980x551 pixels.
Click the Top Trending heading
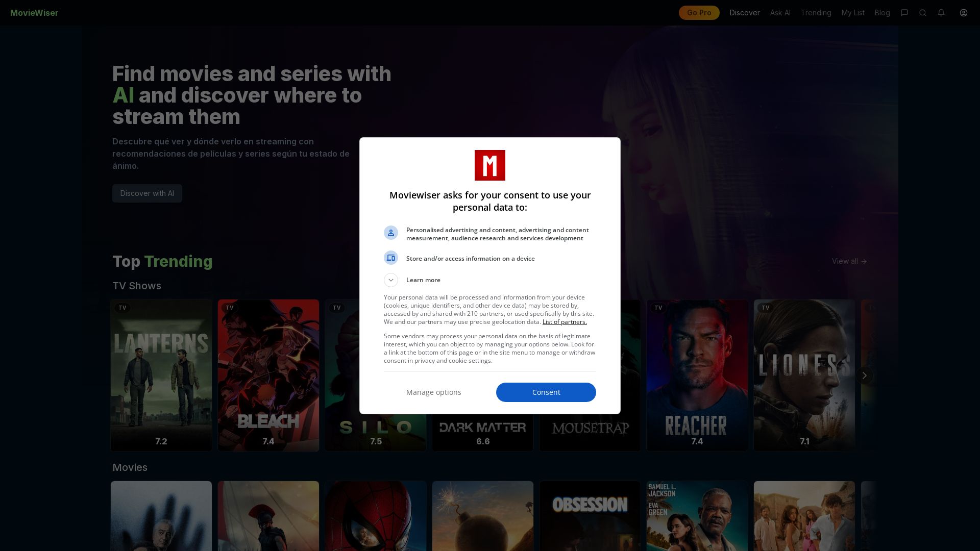[x=162, y=261]
